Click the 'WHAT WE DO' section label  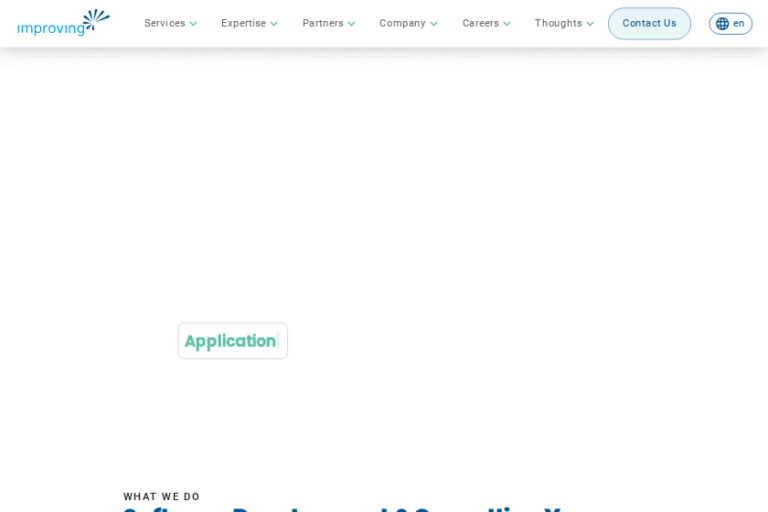click(x=162, y=497)
